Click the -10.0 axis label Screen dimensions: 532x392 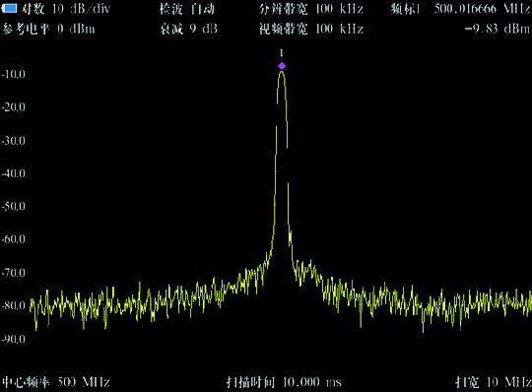pyautogui.click(x=13, y=74)
